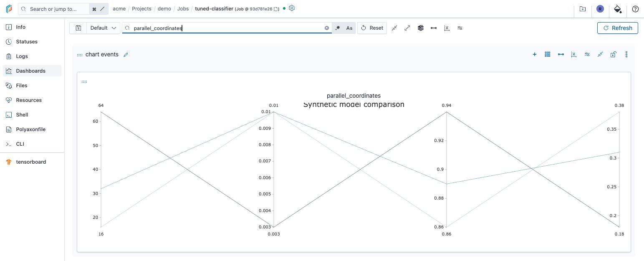The width and height of the screenshot is (644, 261).
Task: Toggle case-sensitive matching (Aa)
Action: [349, 28]
